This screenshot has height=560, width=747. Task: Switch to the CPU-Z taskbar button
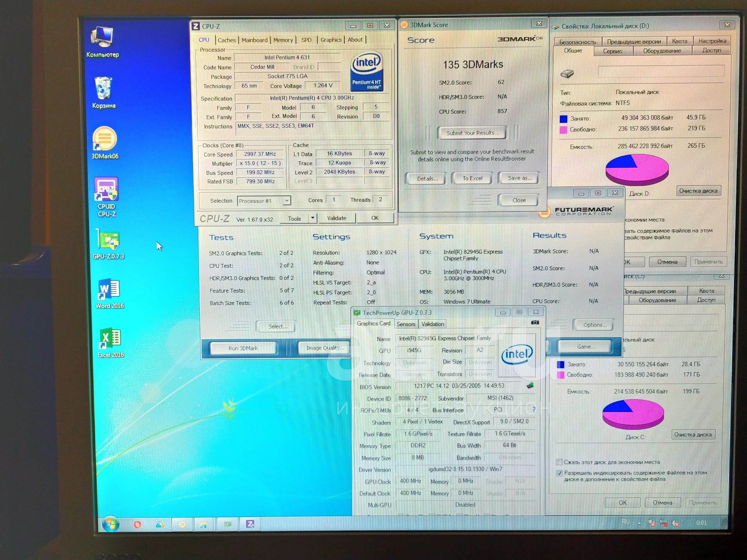tap(250, 524)
